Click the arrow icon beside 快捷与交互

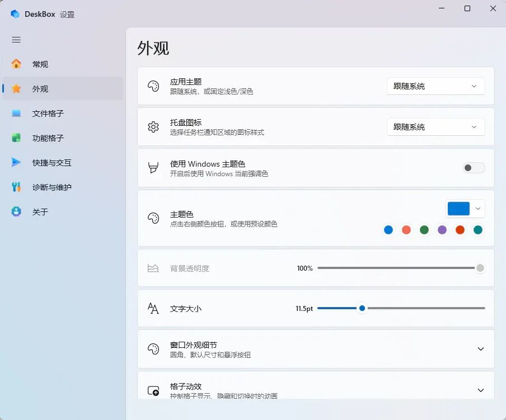click(x=16, y=162)
